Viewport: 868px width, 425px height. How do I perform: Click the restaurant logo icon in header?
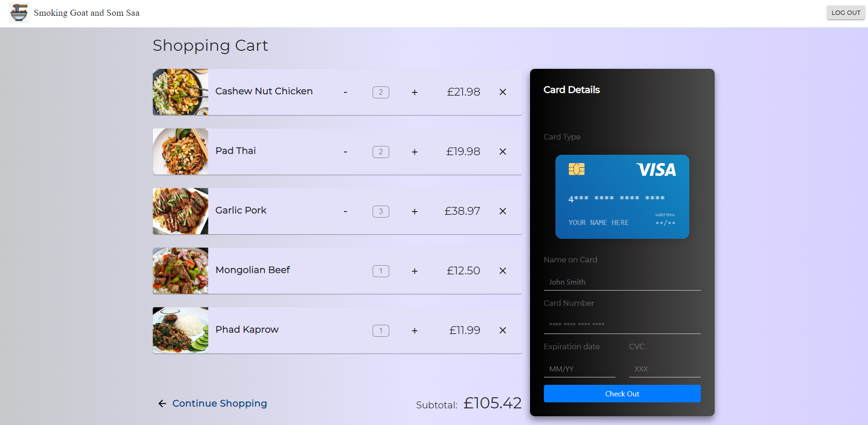[19, 12]
